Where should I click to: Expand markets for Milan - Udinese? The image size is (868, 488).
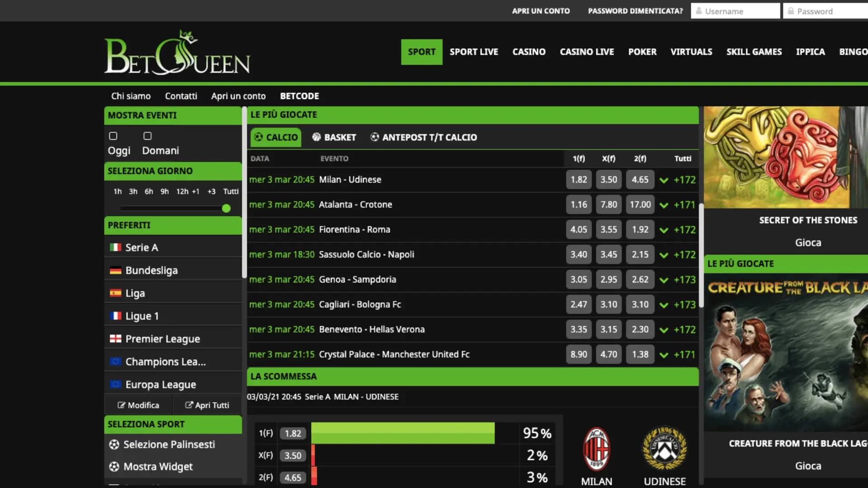pyautogui.click(x=664, y=179)
